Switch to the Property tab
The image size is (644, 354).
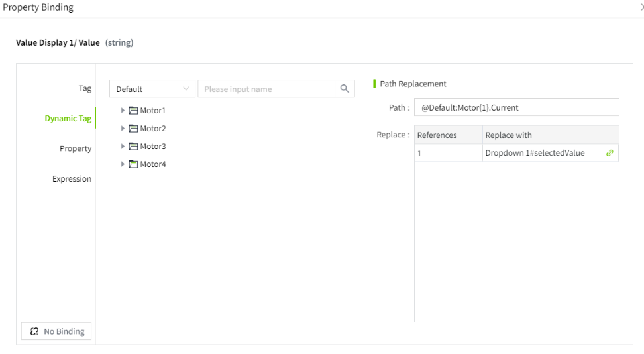[76, 148]
